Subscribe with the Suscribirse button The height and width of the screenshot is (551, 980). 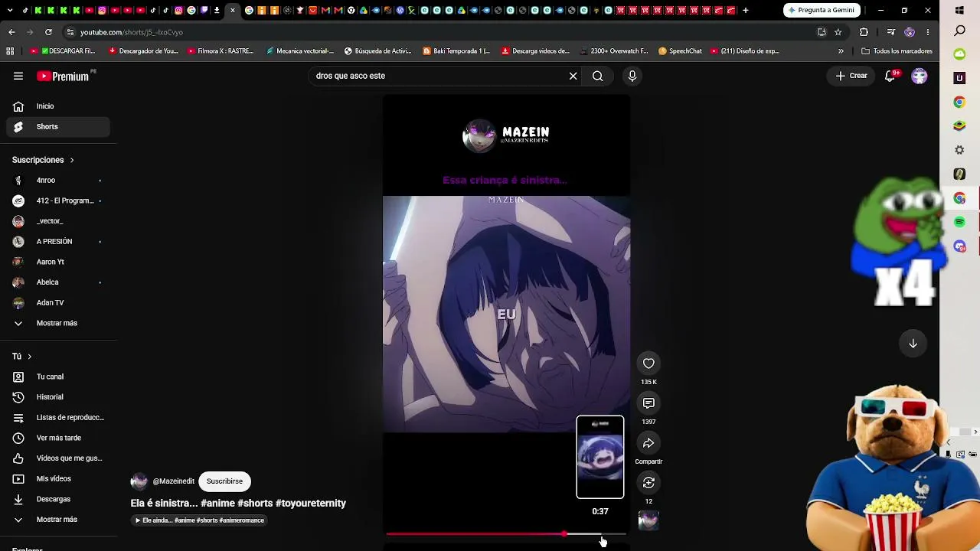point(224,481)
